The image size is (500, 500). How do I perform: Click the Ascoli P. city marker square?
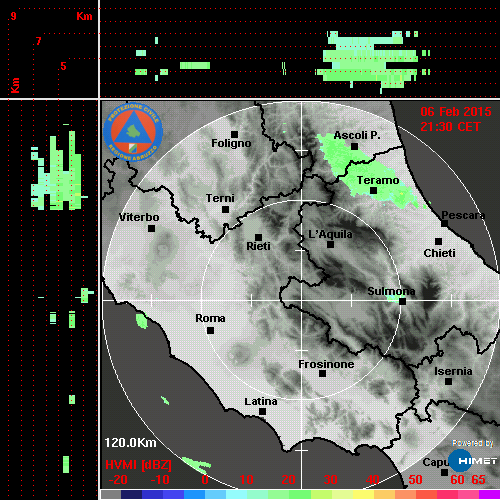355,146
